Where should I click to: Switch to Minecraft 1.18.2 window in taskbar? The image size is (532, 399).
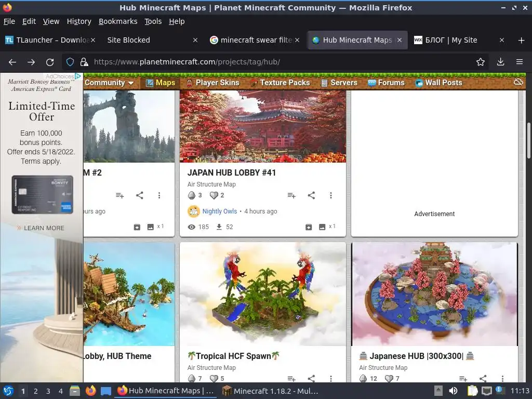[x=270, y=391]
